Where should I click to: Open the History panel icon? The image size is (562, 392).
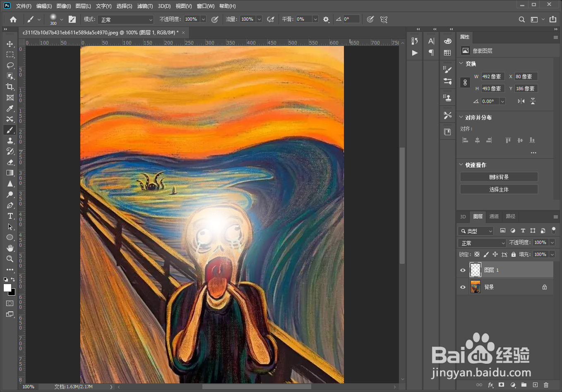pyautogui.click(x=415, y=41)
